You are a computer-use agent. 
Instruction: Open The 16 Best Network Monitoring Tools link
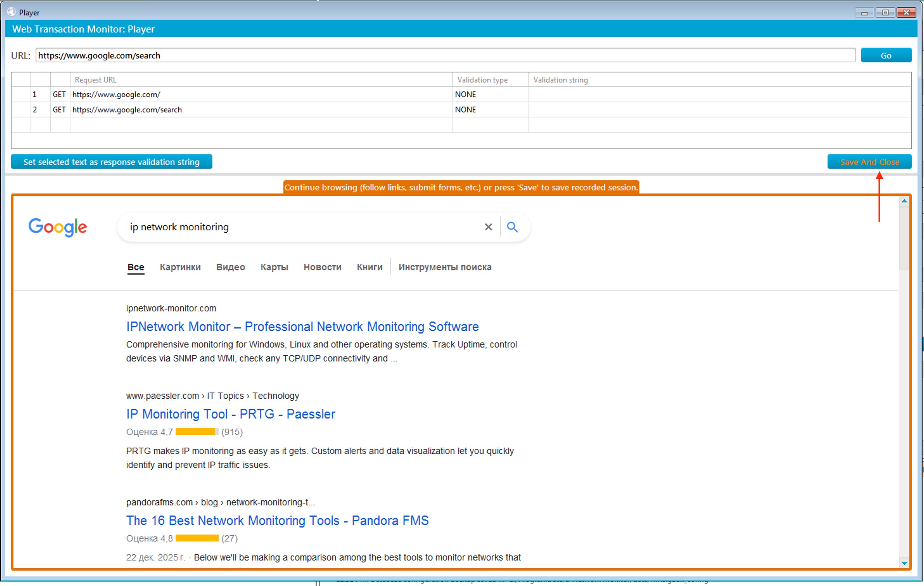[x=278, y=520]
